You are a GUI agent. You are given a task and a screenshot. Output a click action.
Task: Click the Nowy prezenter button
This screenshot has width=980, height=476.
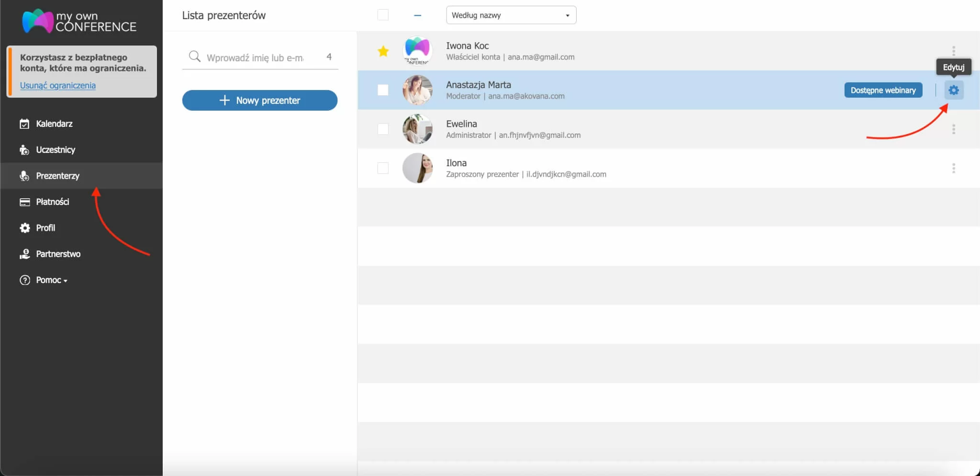click(260, 100)
